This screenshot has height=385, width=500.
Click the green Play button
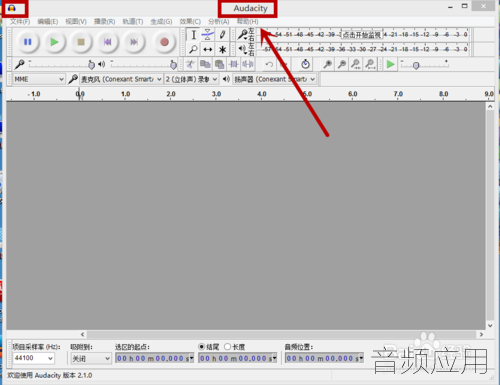point(54,42)
